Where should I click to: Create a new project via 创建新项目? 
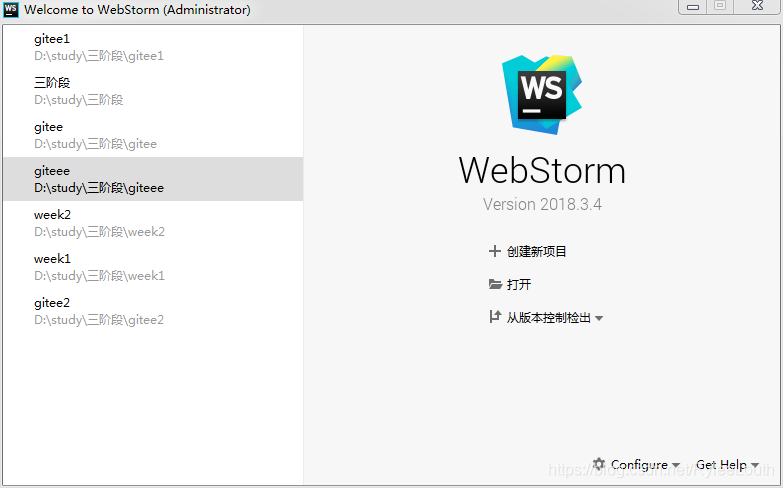536,251
